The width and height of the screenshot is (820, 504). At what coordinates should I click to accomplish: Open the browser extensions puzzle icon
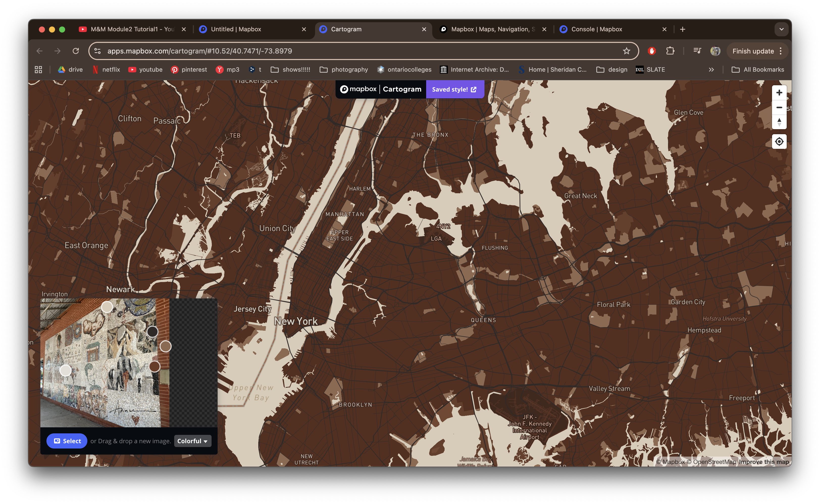(670, 51)
